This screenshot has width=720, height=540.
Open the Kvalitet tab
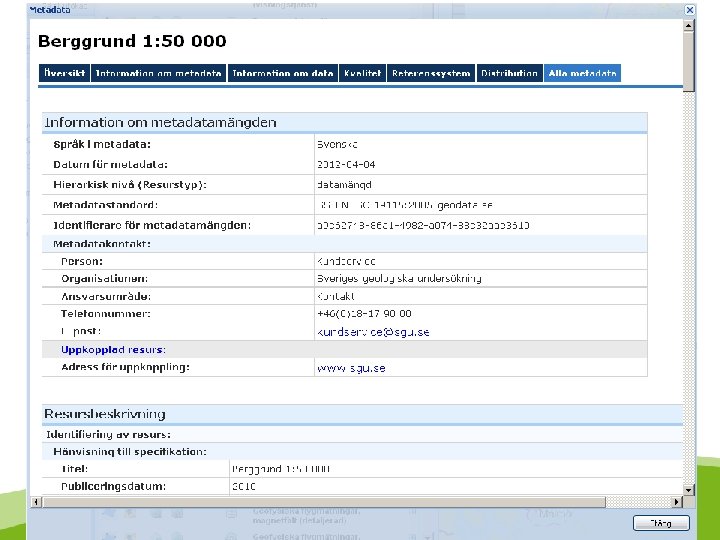pyautogui.click(x=363, y=73)
